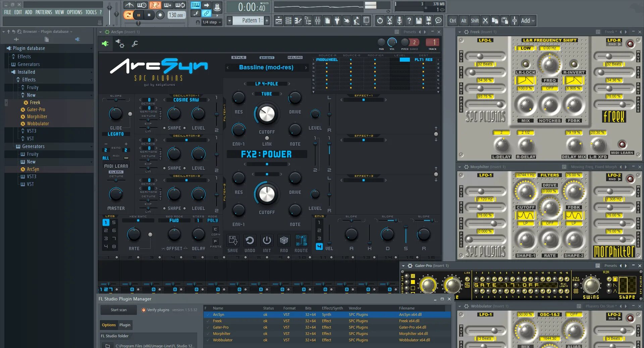
Task: Open Morphilter window menu arrow
Action: click(x=460, y=167)
